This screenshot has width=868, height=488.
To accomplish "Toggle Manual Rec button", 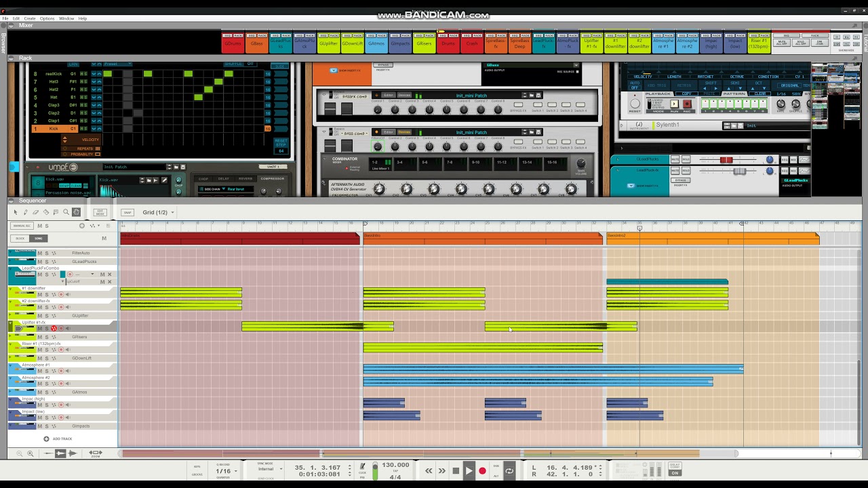I will [x=22, y=226].
